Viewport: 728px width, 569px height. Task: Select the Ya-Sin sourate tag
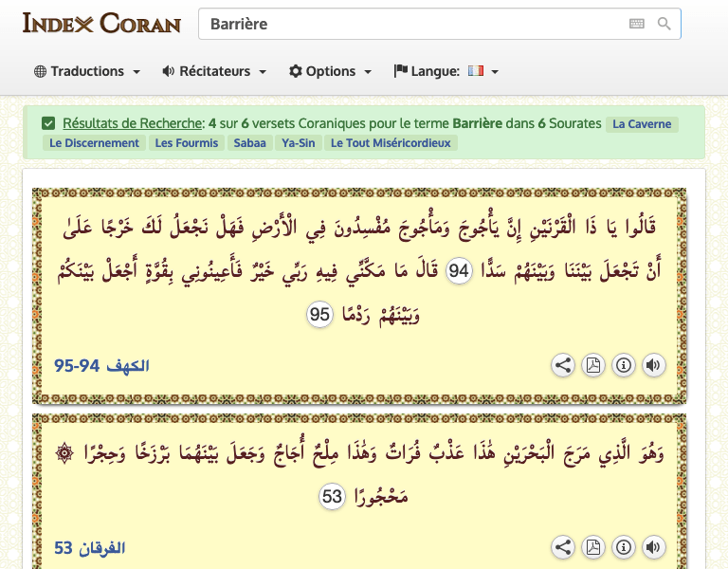pos(298,143)
